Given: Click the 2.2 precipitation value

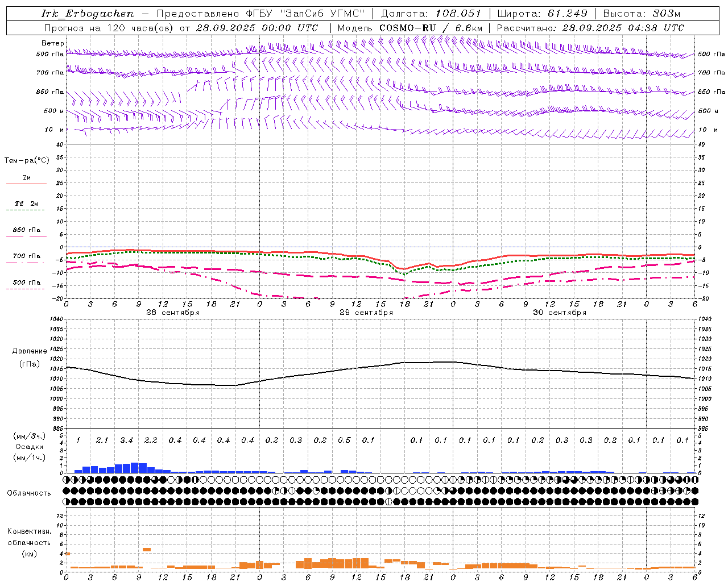Looking at the screenshot, I should click(x=151, y=440).
